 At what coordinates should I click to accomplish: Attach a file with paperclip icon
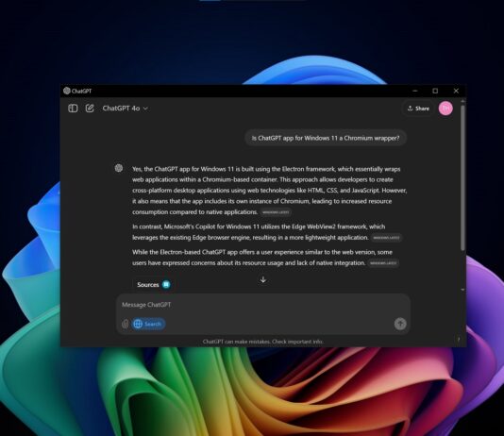point(125,324)
